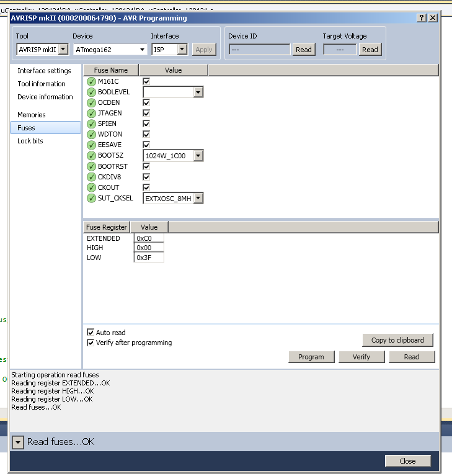452x476 pixels.
Task: Toggle the M161C fuse checkbox
Action: [x=146, y=81]
